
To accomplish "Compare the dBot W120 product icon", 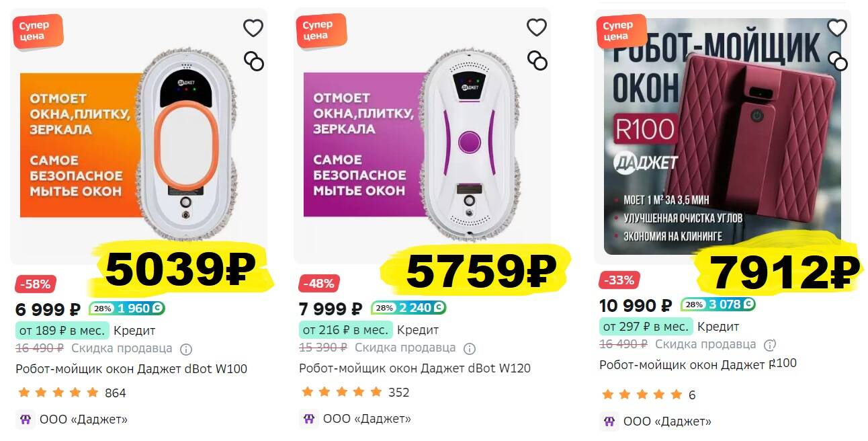I will (x=537, y=61).
